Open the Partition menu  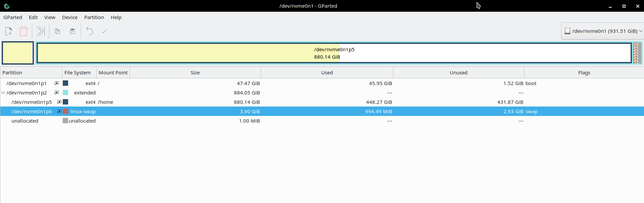[x=94, y=17]
